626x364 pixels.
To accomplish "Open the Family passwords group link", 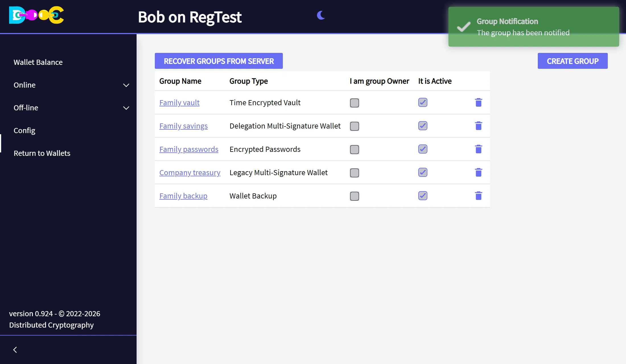I will (x=189, y=149).
